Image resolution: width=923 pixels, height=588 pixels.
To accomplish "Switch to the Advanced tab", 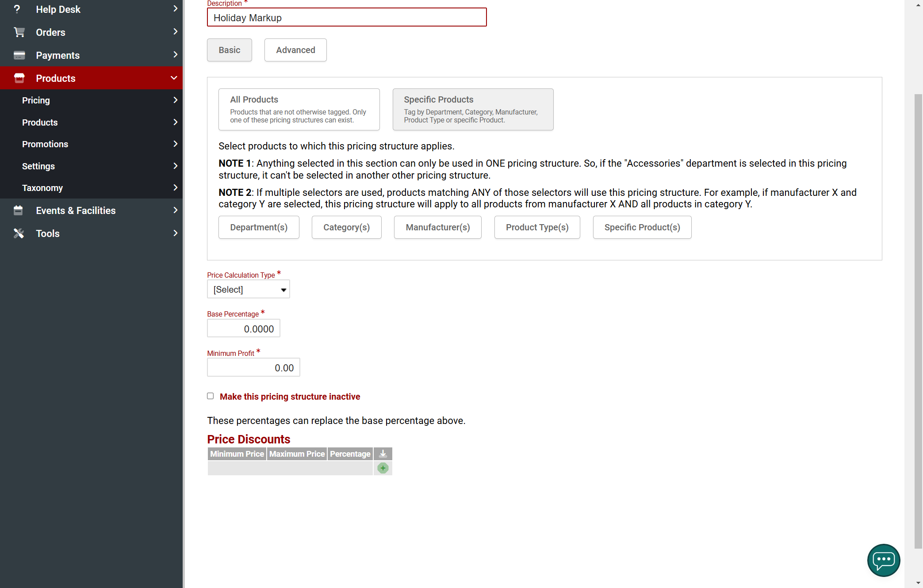I will [295, 50].
